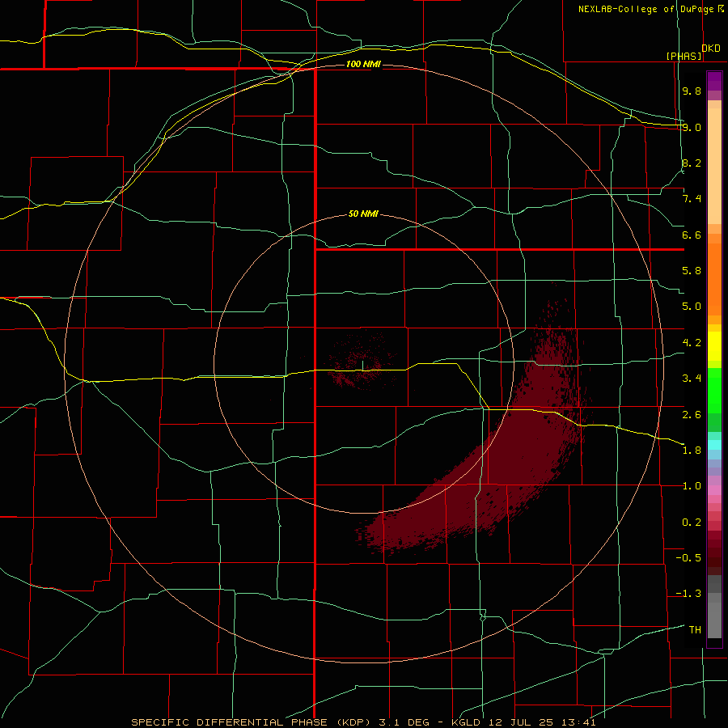Select the -1.3 scale value

point(688,594)
